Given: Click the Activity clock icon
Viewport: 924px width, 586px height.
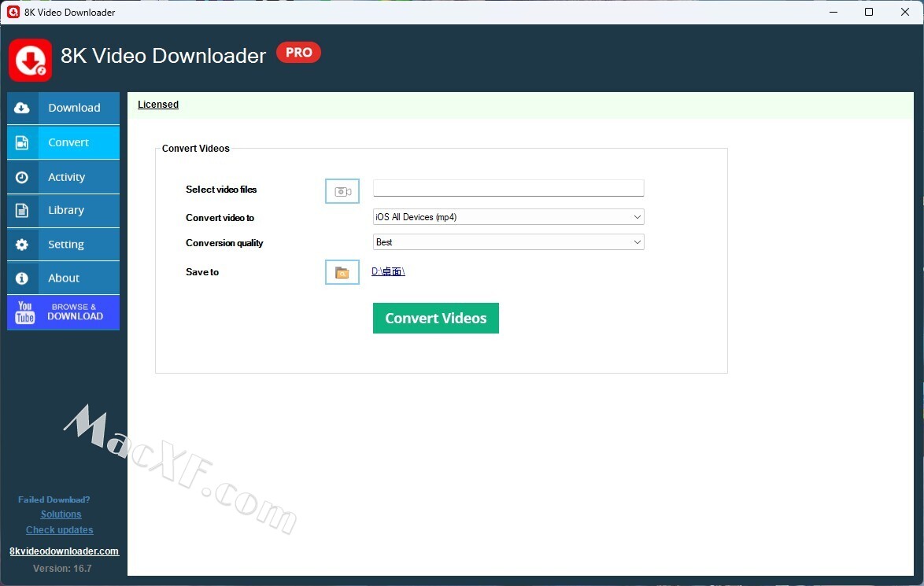Looking at the screenshot, I should tap(22, 177).
